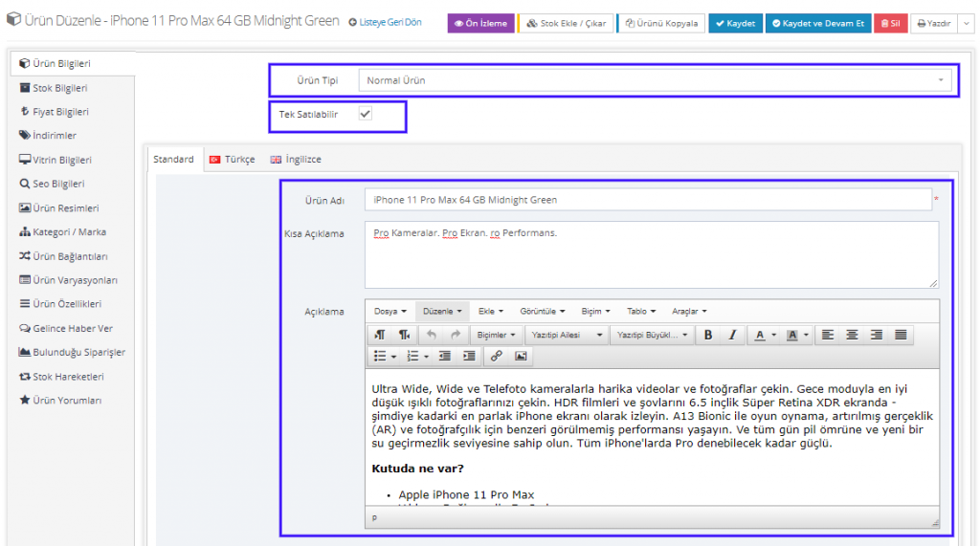Expand numbered list style arrow
The height and width of the screenshot is (546, 980).
point(426,357)
